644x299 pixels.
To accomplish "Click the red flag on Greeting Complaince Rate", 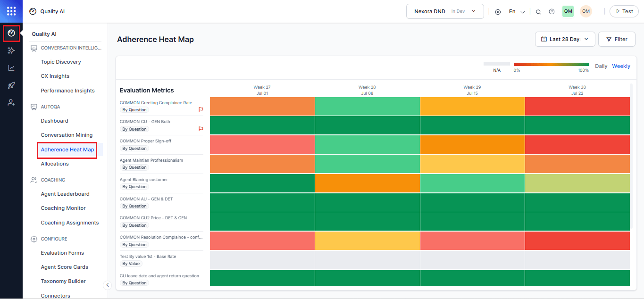I will pyautogui.click(x=201, y=109).
